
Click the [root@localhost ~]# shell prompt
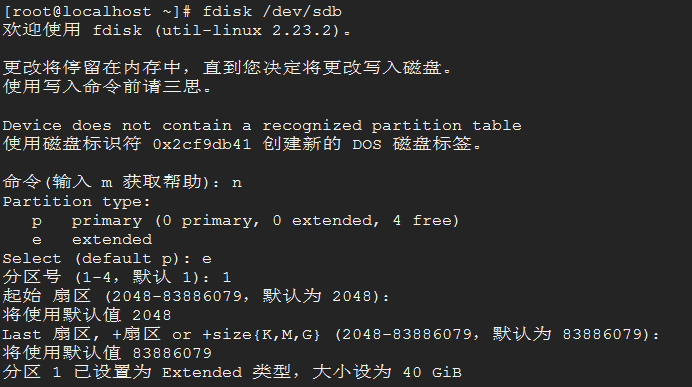tap(97, 11)
